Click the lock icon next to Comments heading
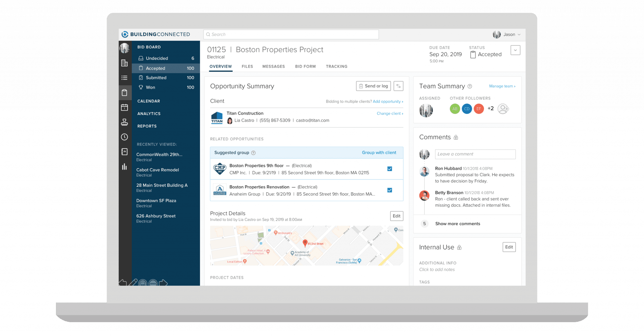This screenshot has height=336, width=644. (x=456, y=137)
